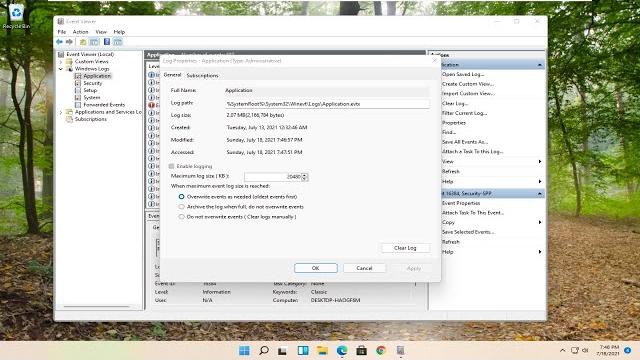Click the Setup log icon in the tree
The image size is (640, 360).
78,90
